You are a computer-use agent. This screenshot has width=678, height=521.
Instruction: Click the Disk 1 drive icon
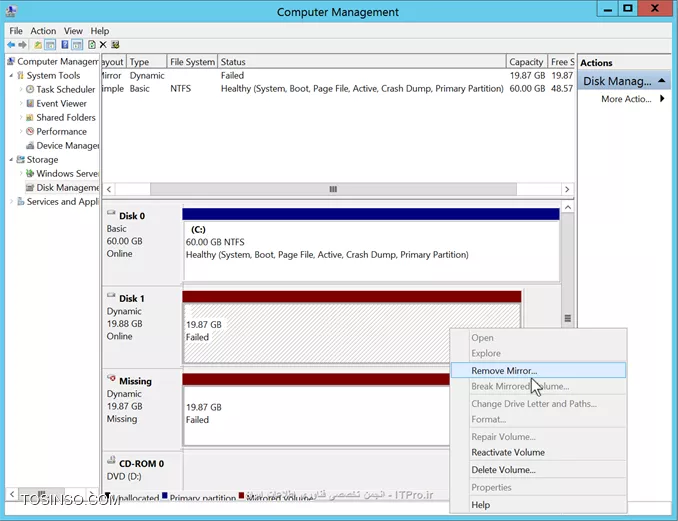point(112,295)
